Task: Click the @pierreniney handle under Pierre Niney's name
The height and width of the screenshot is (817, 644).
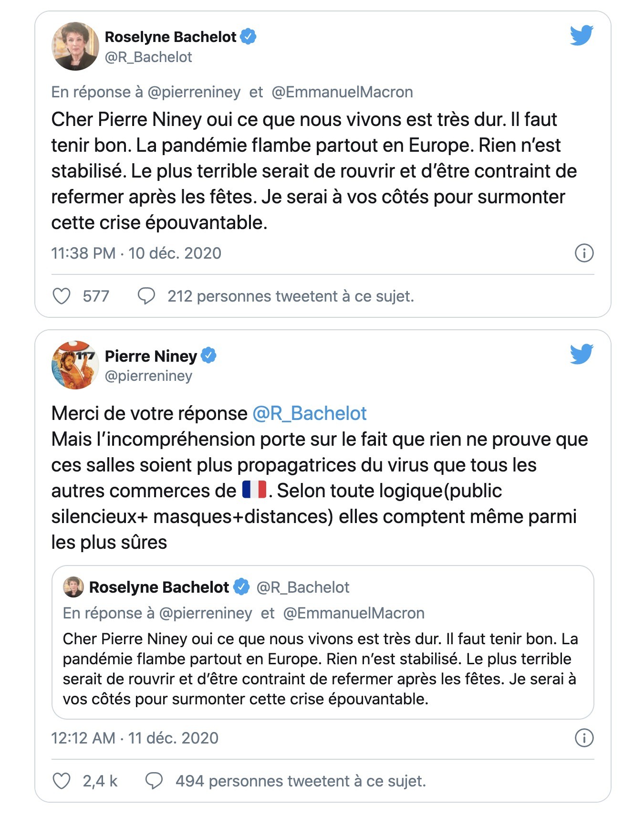Action: tap(148, 376)
